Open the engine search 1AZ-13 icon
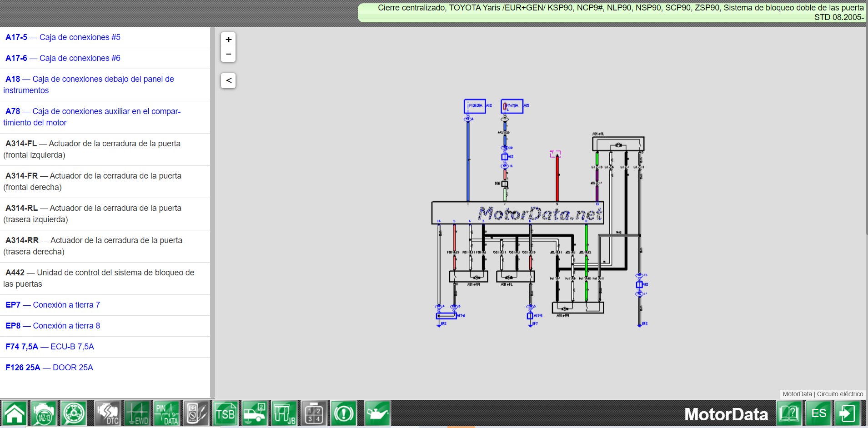This screenshot has width=868, height=428. click(x=44, y=414)
